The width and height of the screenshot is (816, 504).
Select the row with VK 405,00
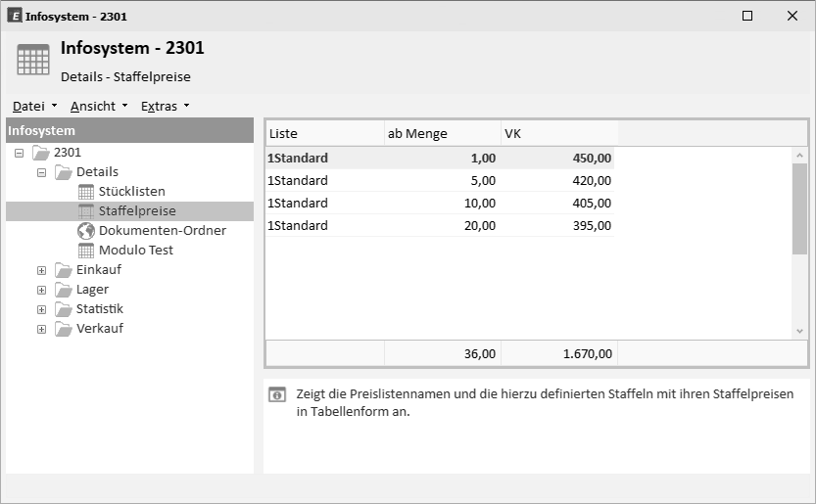[440, 203]
